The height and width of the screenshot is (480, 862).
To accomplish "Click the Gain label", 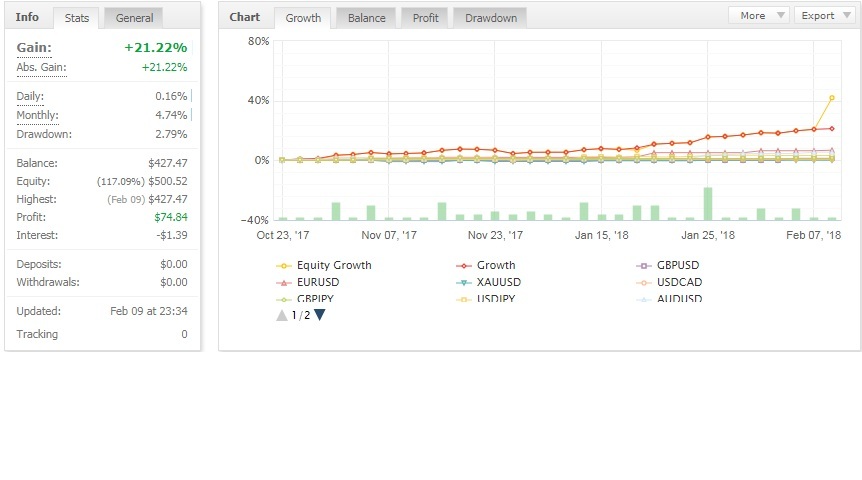I will 34,47.
